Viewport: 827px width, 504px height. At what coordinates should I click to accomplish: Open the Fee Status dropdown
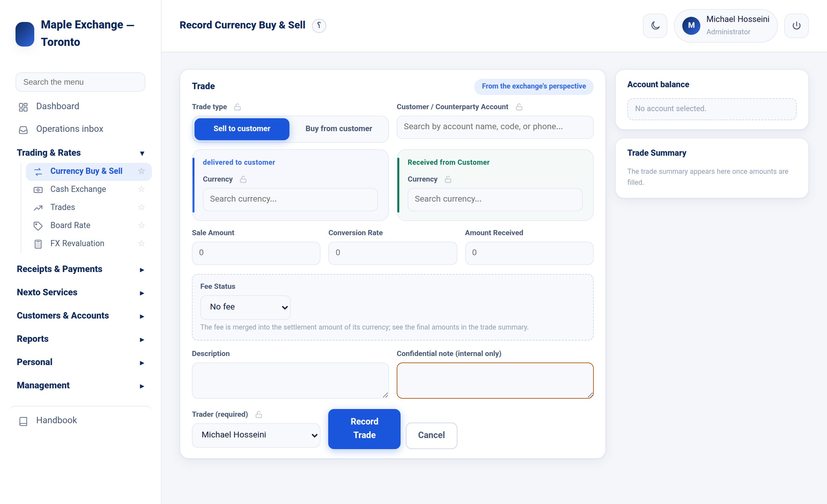tap(245, 307)
